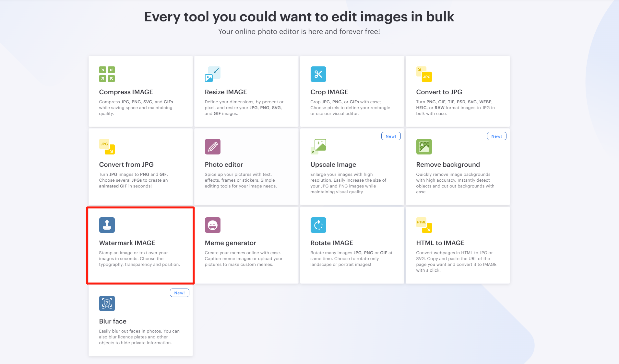Open the Meme generator title
Screen dimensions: 619x364
click(x=231, y=243)
